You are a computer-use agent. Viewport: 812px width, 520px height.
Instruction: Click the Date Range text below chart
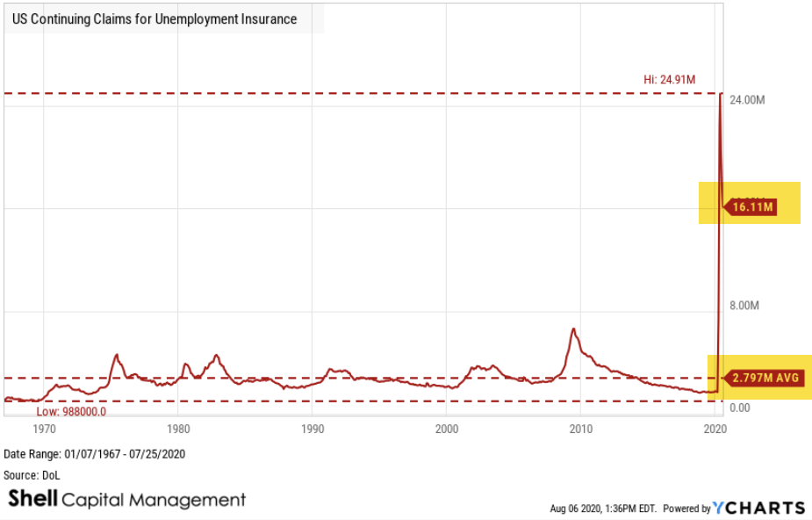95,454
